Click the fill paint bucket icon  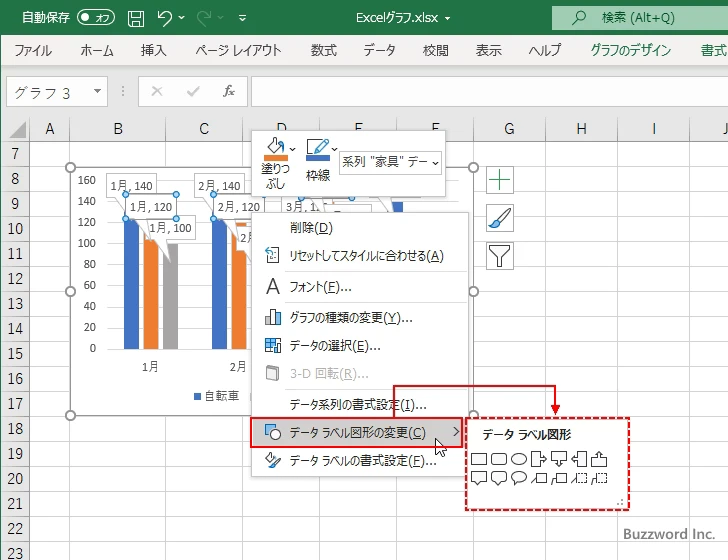275,145
